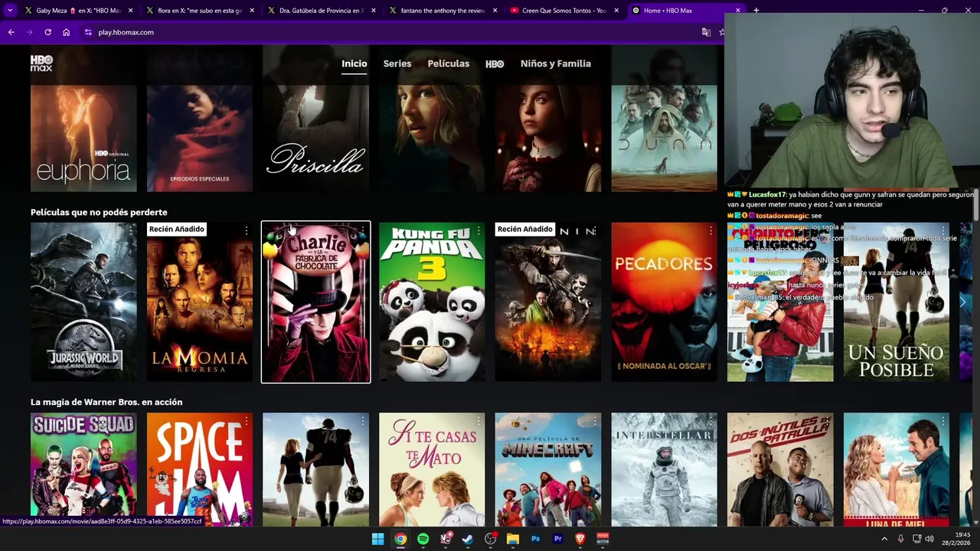Open Steam from the taskbar
The height and width of the screenshot is (551, 980).
click(468, 539)
